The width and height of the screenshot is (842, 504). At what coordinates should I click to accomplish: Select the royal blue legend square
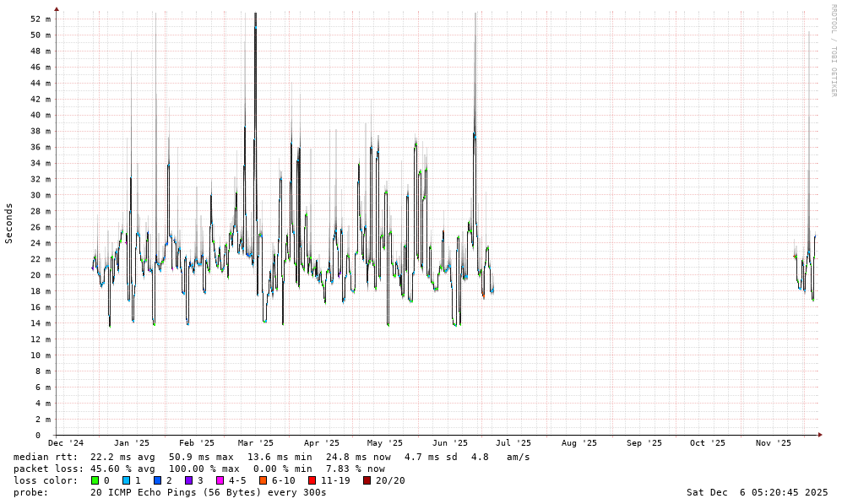[x=157, y=480]
